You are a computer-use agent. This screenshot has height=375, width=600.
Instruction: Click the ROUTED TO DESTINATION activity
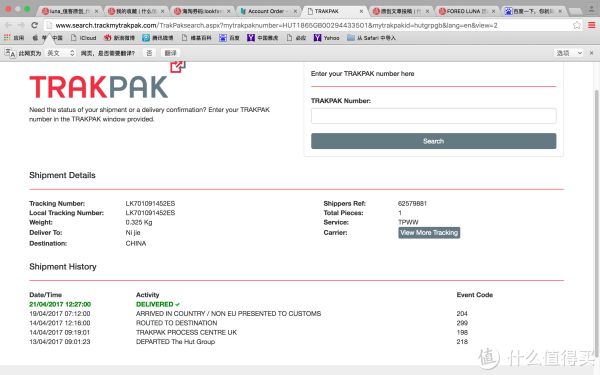pos(176,323)
